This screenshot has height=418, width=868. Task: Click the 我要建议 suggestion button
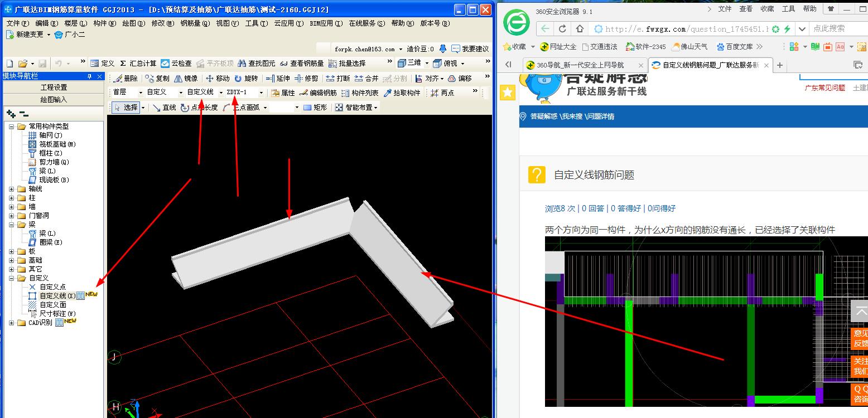pyautogui.click(x=470, y=49)
